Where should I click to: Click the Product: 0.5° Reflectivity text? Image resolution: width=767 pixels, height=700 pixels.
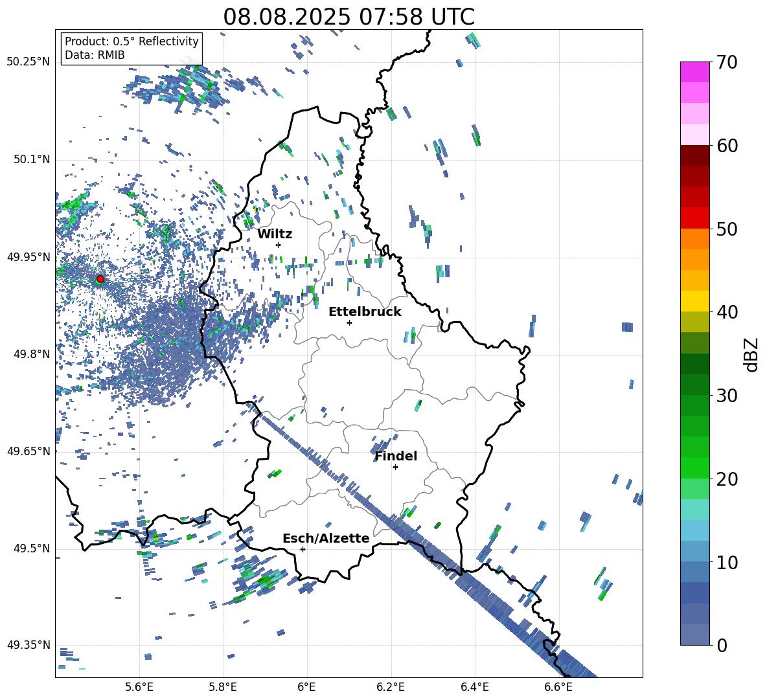tap(132, 41)
